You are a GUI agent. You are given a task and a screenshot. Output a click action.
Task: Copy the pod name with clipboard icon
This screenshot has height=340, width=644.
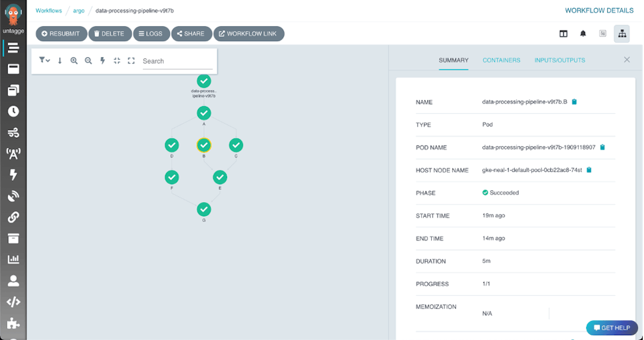[x=602, y=147]
